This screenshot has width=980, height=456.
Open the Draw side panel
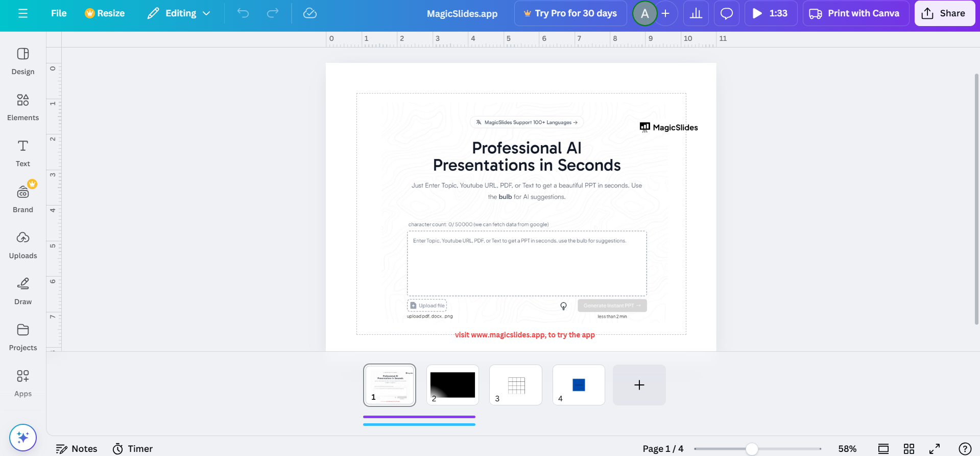23,291
